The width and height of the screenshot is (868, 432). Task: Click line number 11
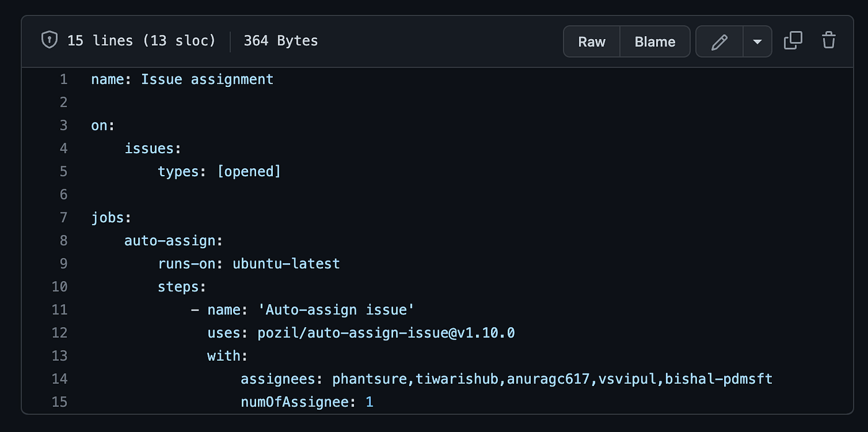60,310
